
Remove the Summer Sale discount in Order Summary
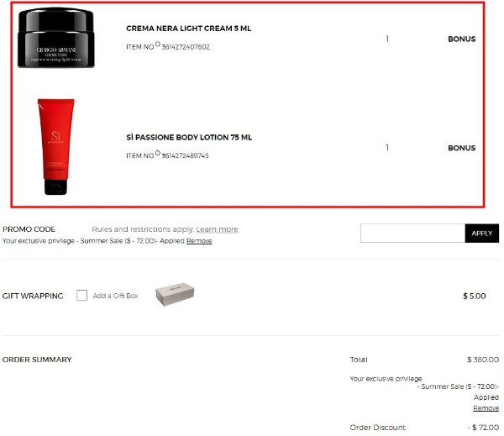[x=486, y=408]
